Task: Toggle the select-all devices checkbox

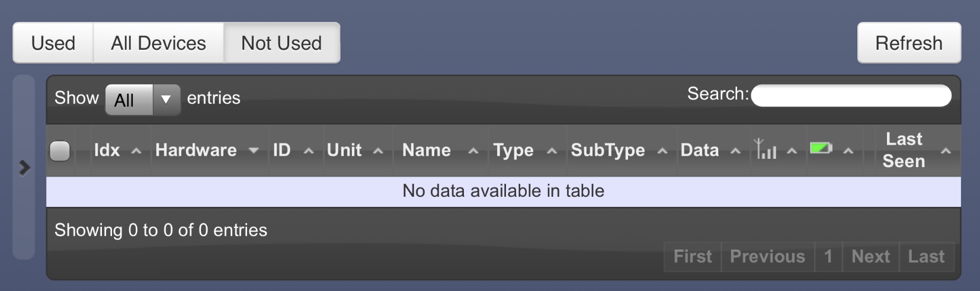Action: (60, 151)
